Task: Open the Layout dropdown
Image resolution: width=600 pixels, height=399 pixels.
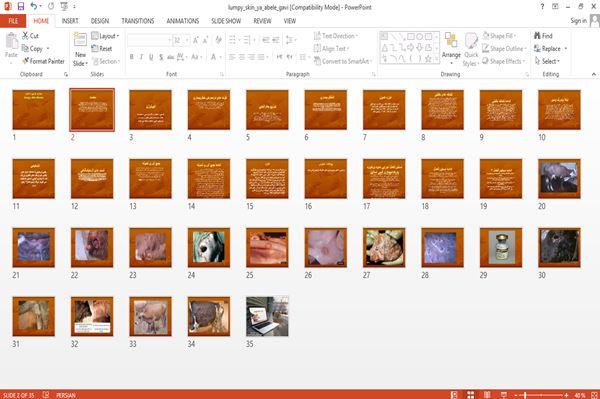Action: [106, 36]
